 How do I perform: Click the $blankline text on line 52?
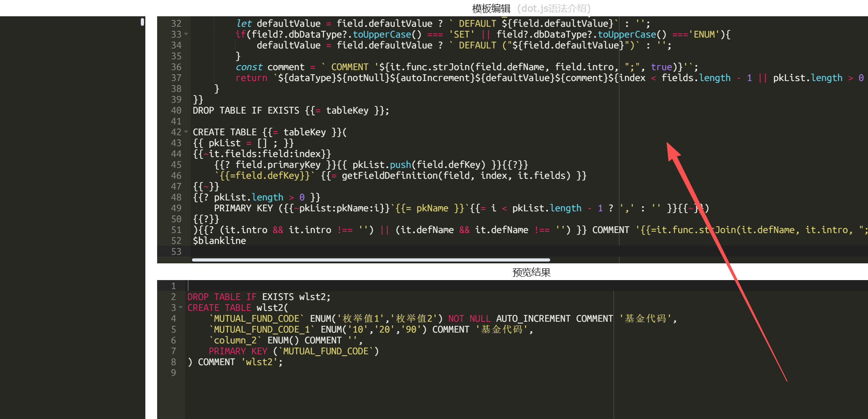point(219,241)
